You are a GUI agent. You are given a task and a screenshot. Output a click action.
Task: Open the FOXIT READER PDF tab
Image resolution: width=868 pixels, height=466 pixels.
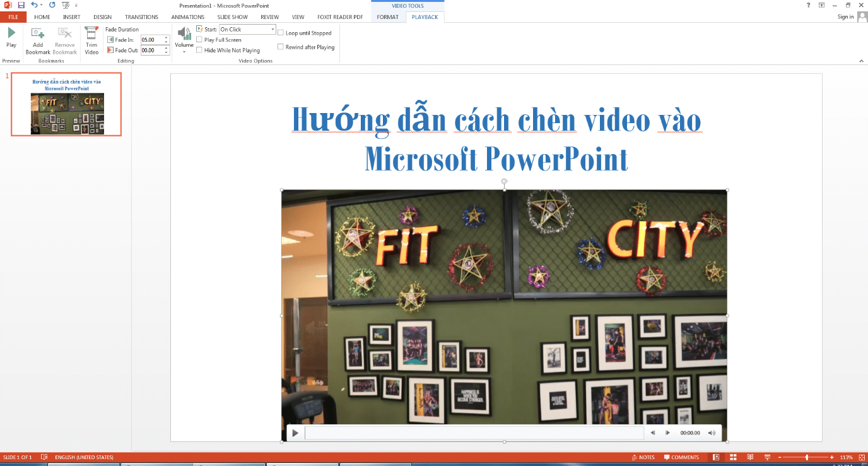[340, 17]
